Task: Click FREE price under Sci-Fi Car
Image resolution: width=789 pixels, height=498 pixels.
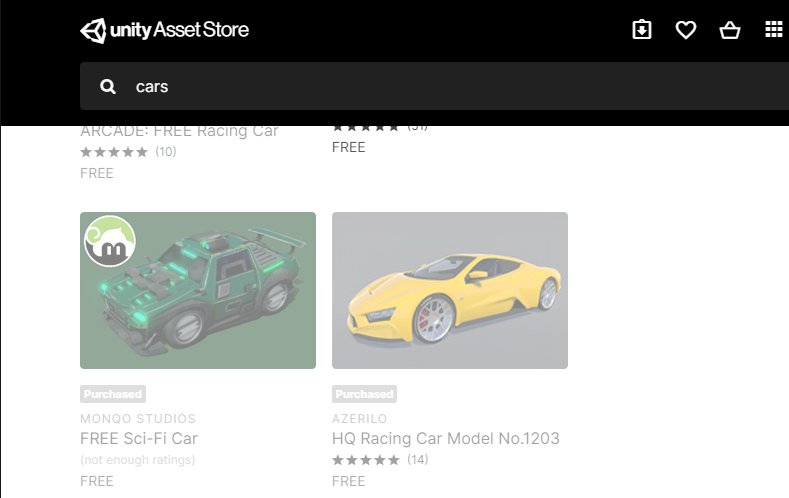Action: click(97, 481)
